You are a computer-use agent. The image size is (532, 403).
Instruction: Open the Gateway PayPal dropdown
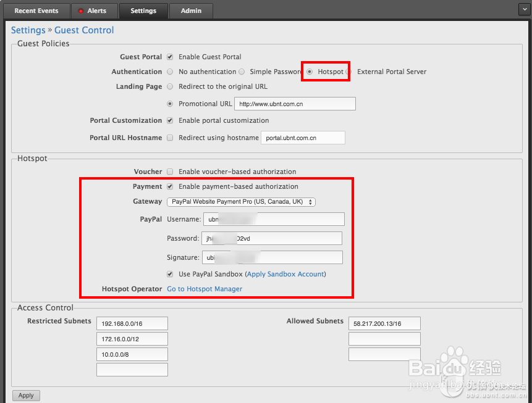click(241, 202)
